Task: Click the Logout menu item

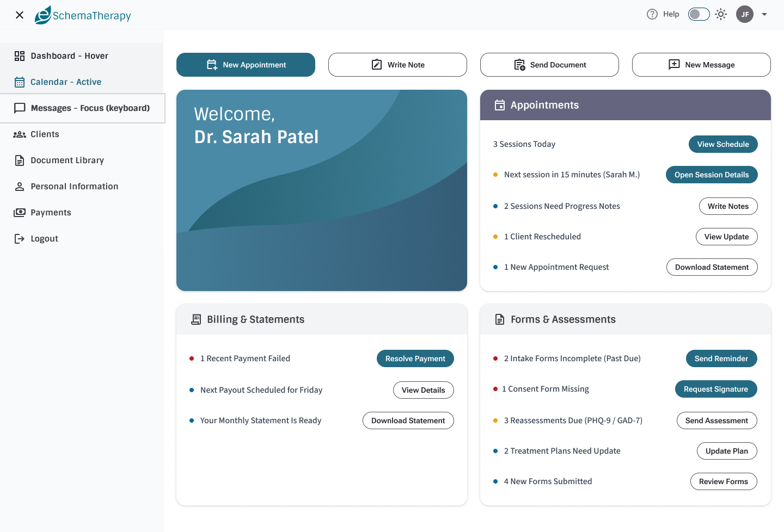Action: point(82,239)
